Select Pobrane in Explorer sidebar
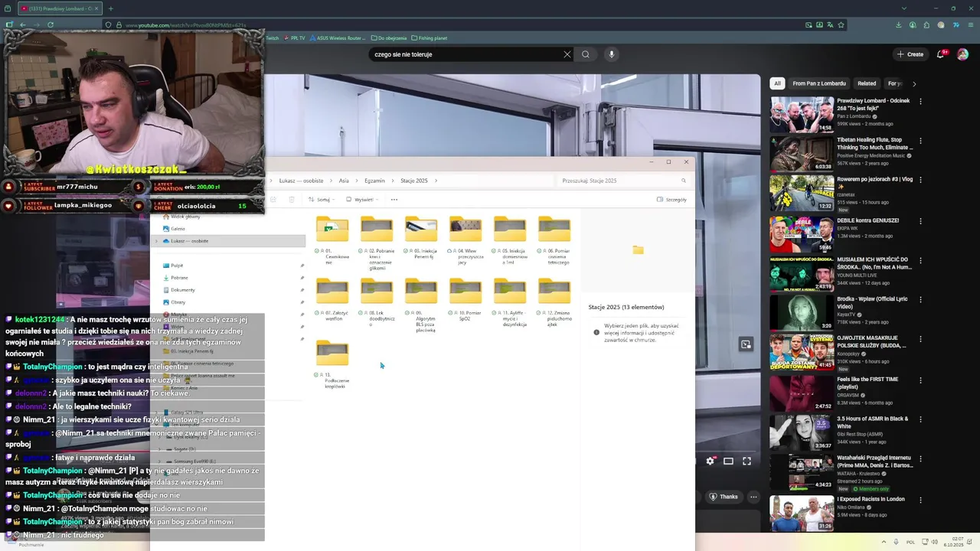The image size is (980, 551). click(x=179, y=278)
